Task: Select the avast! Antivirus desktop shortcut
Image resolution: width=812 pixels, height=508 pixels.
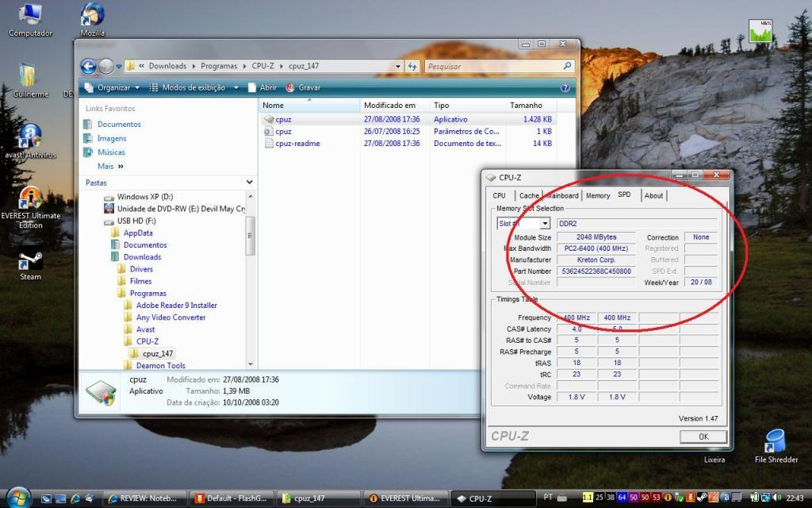Action: [x=31, y=141]
